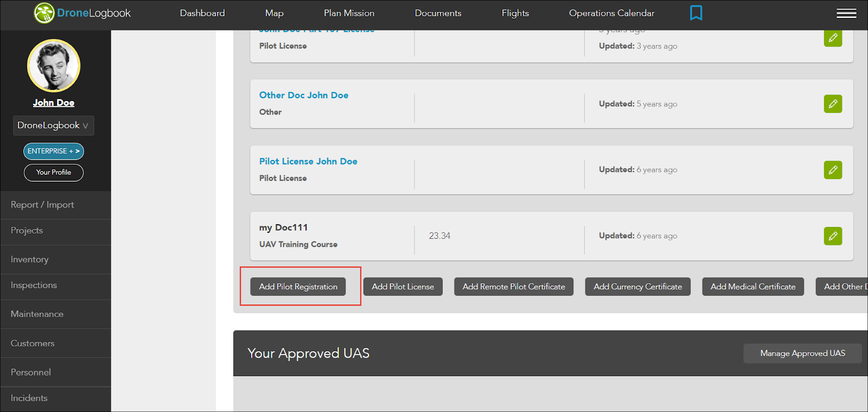Viewport: 868px width, 412px height.
Task: Edit the Pilot License John Doe entry
Action: pos(833,170)
